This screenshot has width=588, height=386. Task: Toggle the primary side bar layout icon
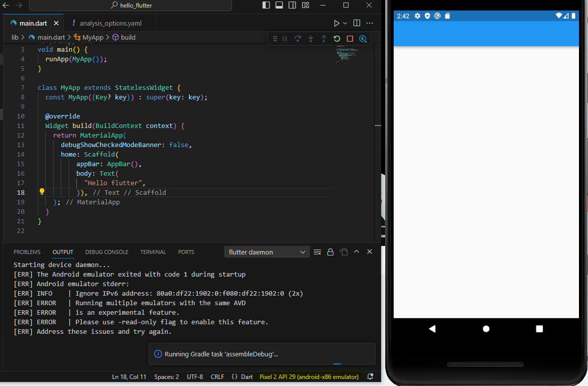(266, 5)
